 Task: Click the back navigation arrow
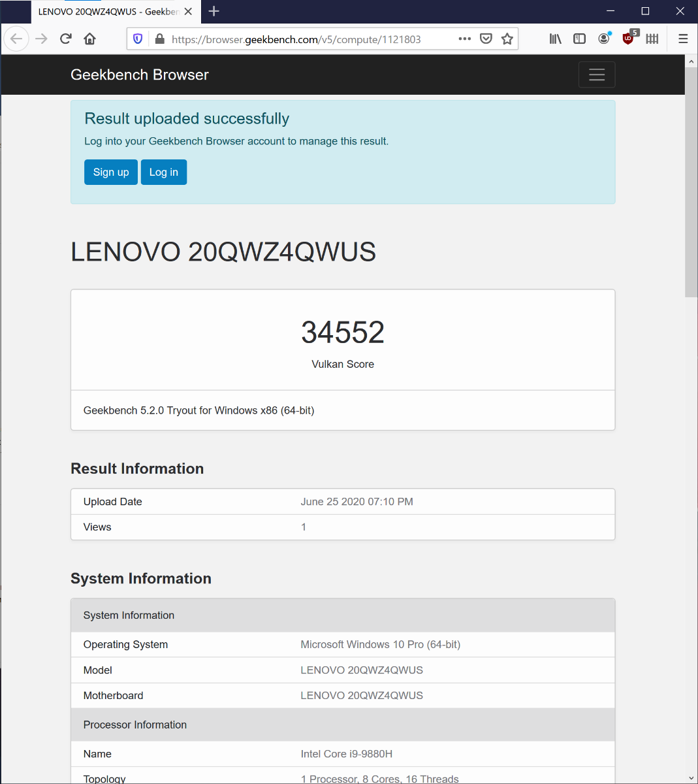point(16,39)
